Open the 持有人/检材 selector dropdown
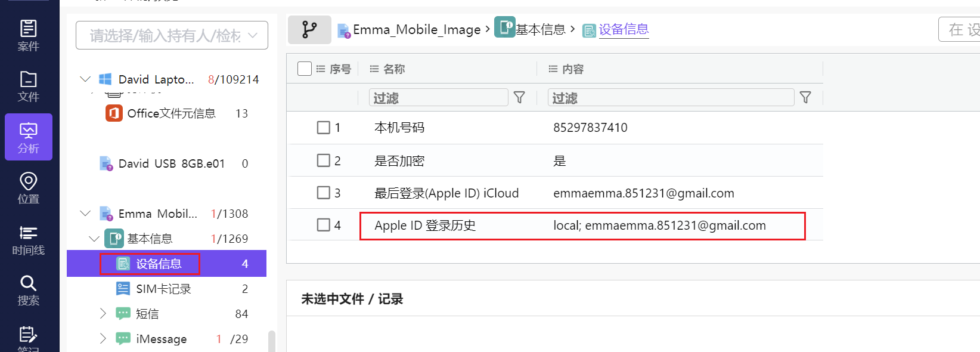The image size is (980, 352). (172, 36)
